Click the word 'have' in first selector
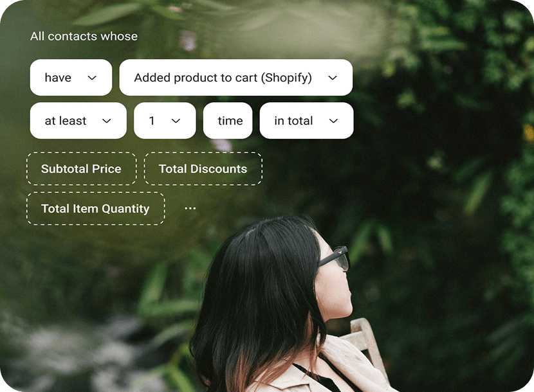 [58, 78]
